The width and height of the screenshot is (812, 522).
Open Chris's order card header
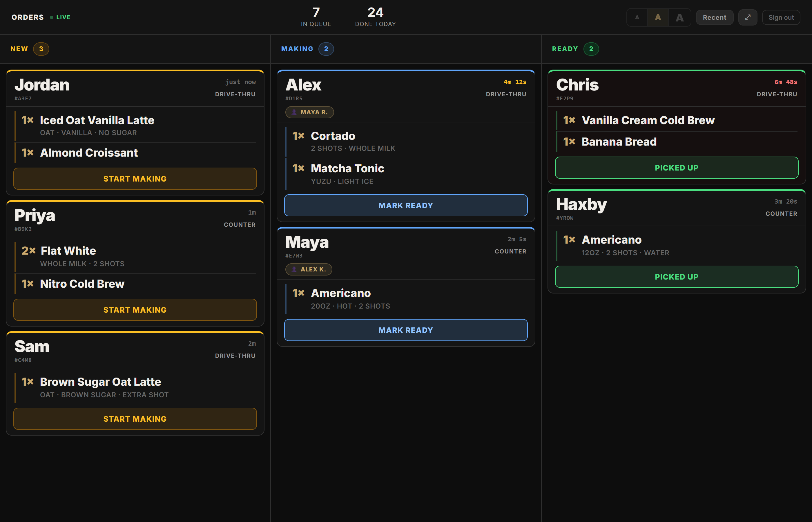pos(677,89)
